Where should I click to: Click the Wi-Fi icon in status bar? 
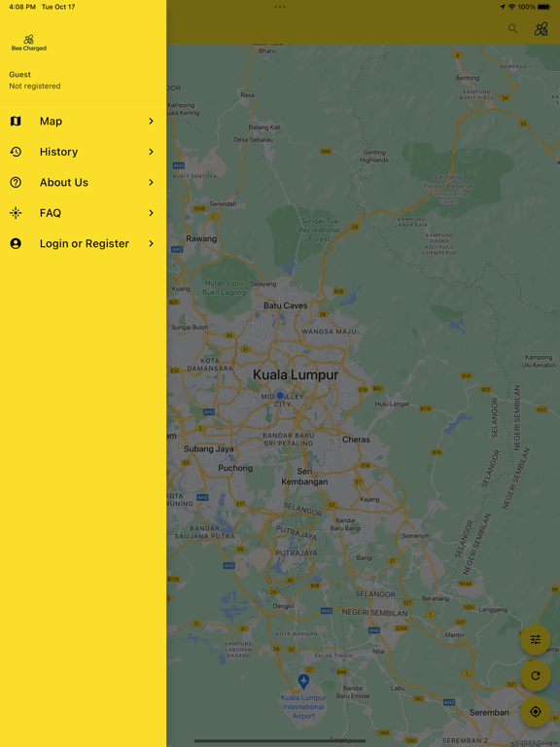tap(512, 7)
